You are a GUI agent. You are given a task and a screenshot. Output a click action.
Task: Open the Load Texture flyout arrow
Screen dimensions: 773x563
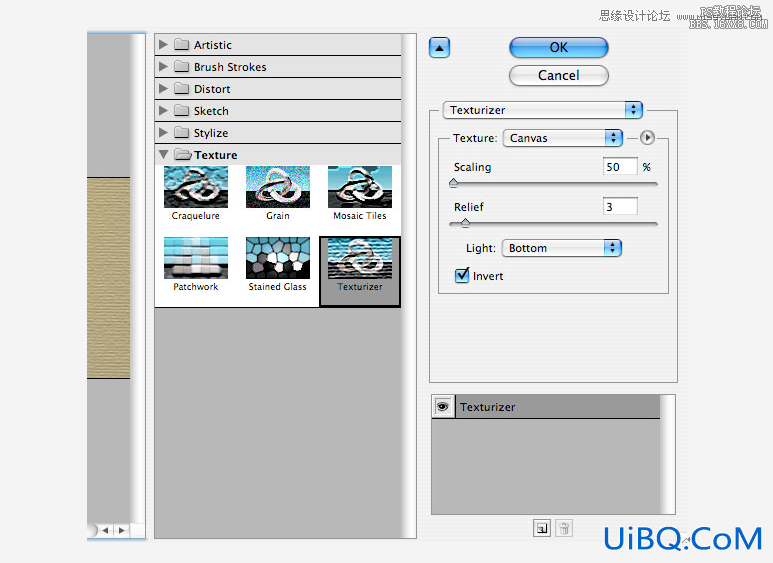(x=647, y=138)
